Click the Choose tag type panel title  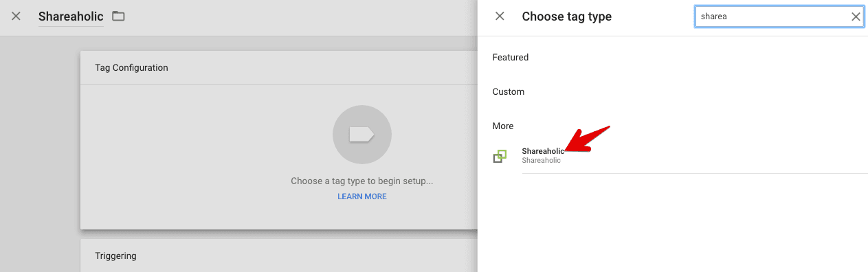point(567,16)
